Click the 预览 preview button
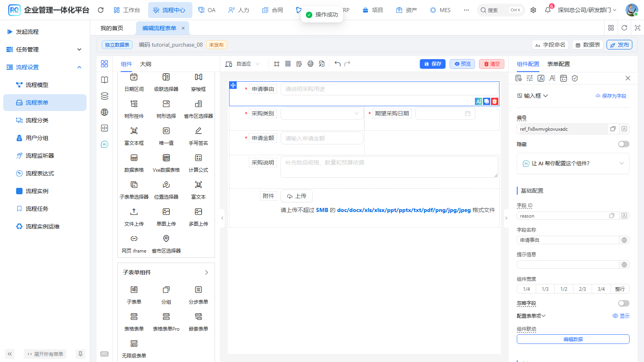Image resolution: width=644 pixels, height=362 pixels. pyautogui.click(x=462, y=64)
